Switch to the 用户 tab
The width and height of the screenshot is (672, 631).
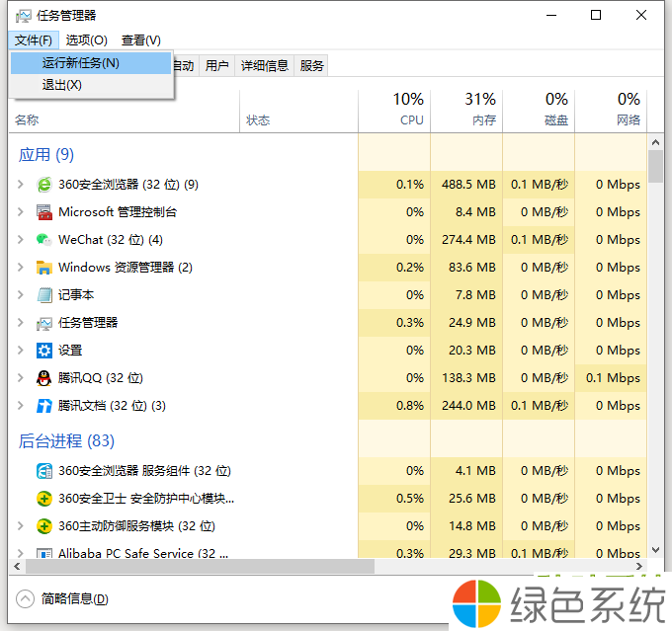pos(216,65)
